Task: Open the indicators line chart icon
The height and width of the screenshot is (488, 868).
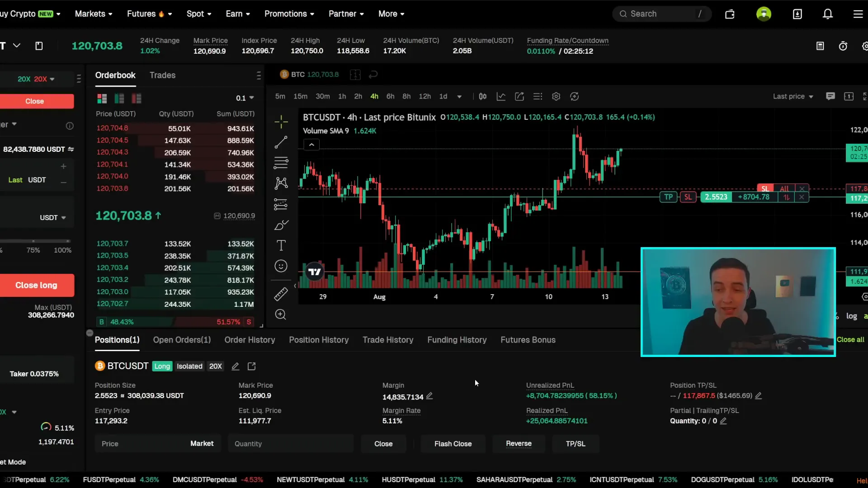Action: [x=501, y=96]
